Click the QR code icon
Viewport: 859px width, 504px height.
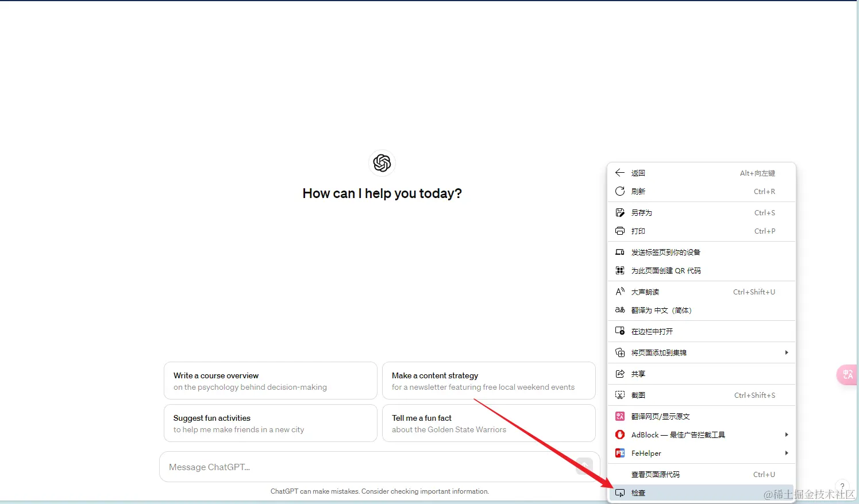620,270
